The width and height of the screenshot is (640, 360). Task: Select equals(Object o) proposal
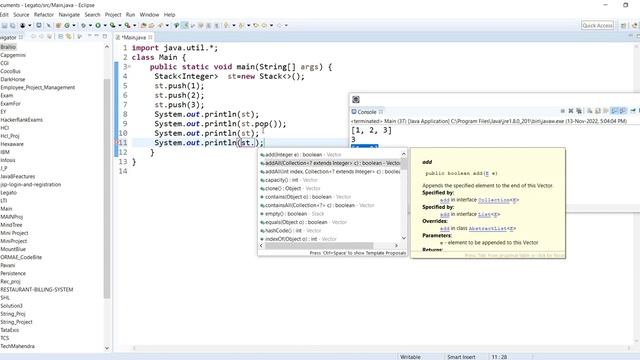coord(330,222)
